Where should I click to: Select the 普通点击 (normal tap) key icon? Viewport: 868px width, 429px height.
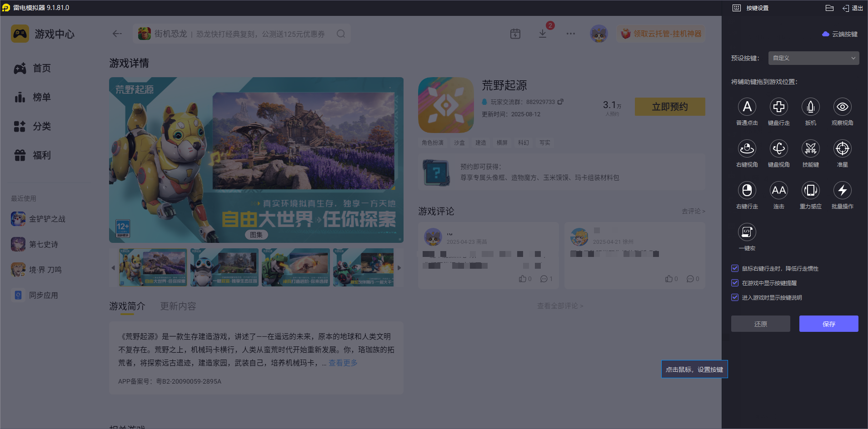(747, 107)
